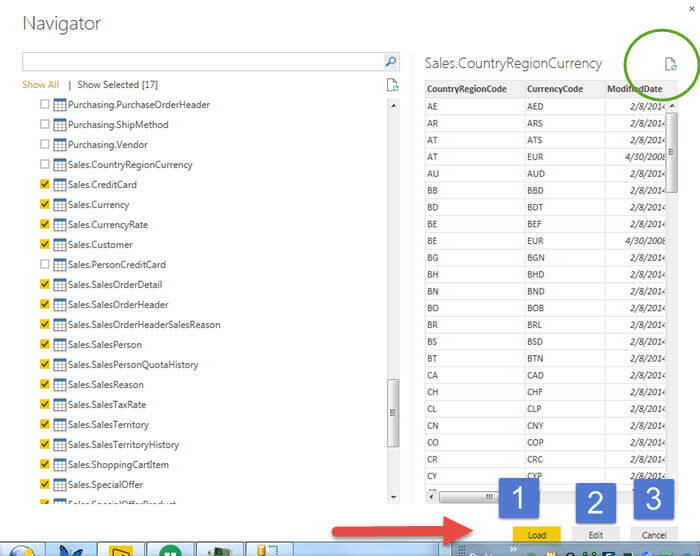This screenshot has width=700, height=556.
Task: Refresh the table list in Navigator
Action: (x=393, y=85)
